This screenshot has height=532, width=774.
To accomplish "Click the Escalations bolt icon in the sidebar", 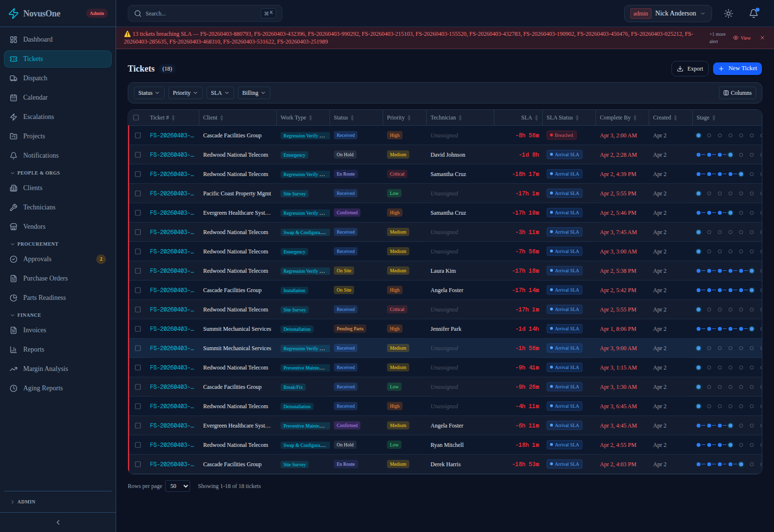I will [x=14, y=117].
